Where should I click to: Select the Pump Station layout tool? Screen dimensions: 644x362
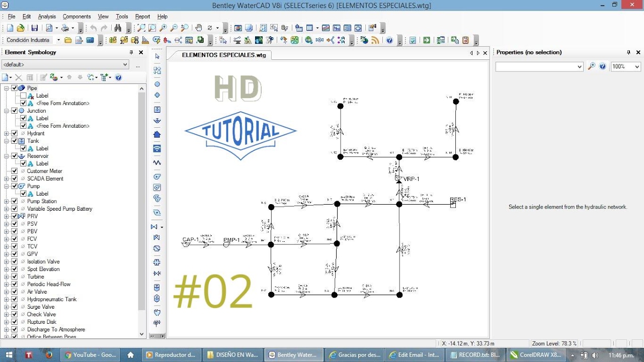(x=157, y=188)
